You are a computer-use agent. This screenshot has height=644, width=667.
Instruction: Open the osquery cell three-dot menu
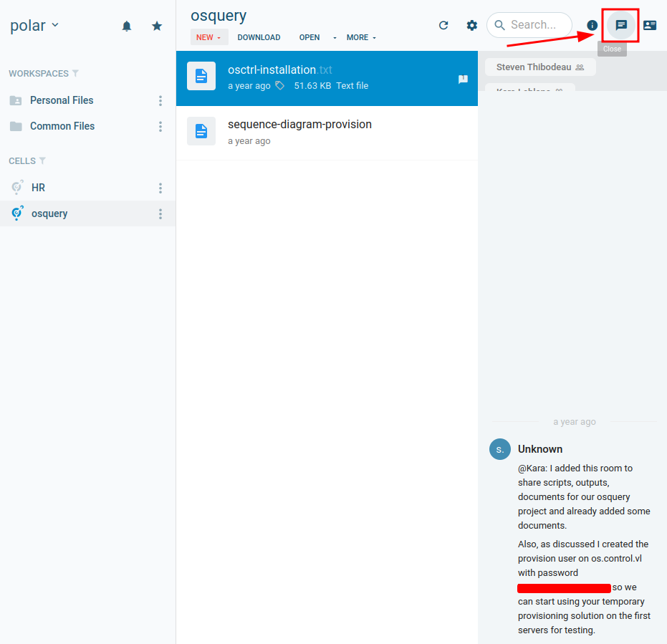160,213
